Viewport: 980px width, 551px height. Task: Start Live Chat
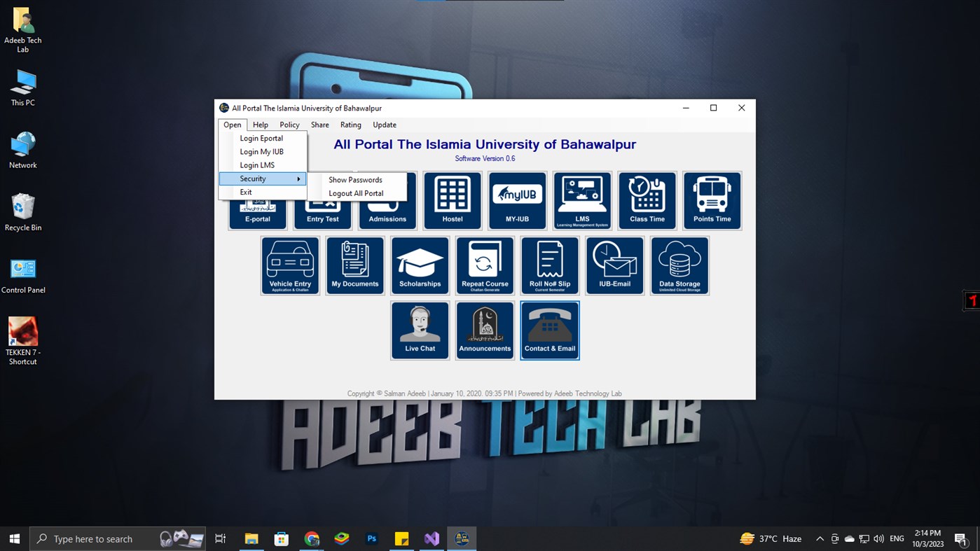(420, 330)
